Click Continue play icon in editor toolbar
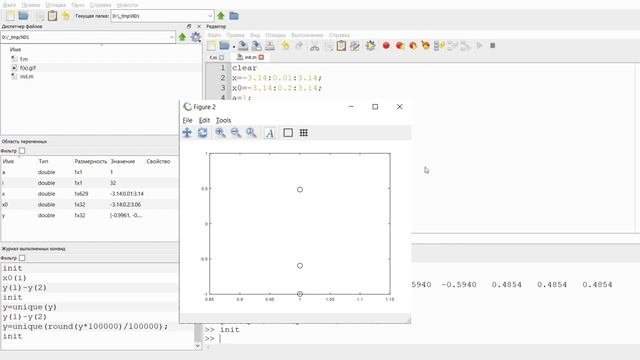Screen dimensions: 640x360 tap(480, 45)
